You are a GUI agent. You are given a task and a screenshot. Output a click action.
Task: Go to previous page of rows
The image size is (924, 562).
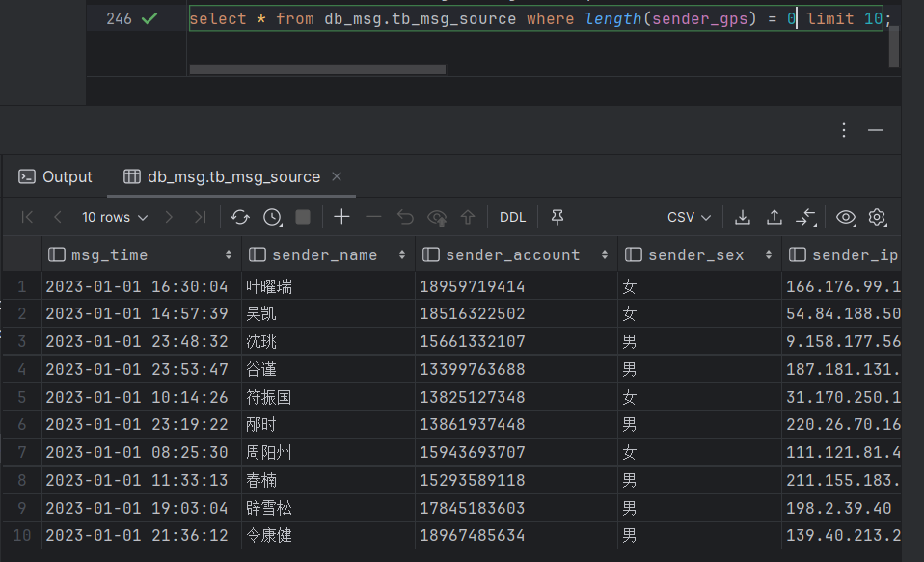(x=57, y=218)
